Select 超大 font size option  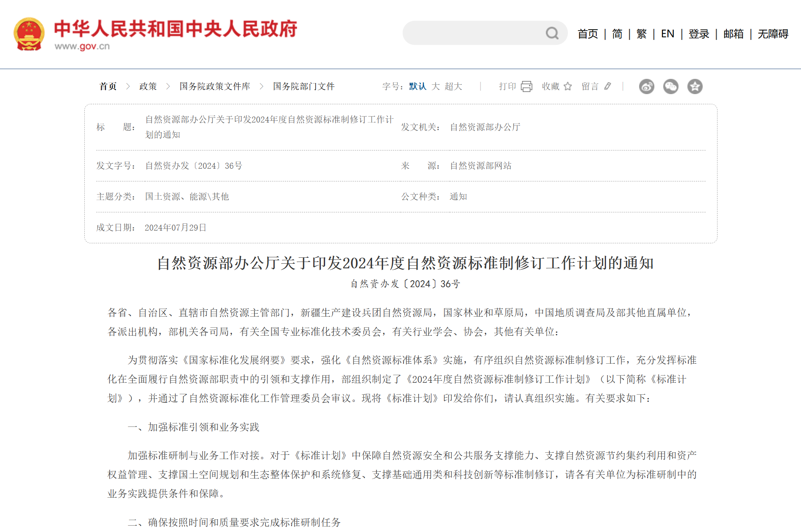tap(453, 86)
